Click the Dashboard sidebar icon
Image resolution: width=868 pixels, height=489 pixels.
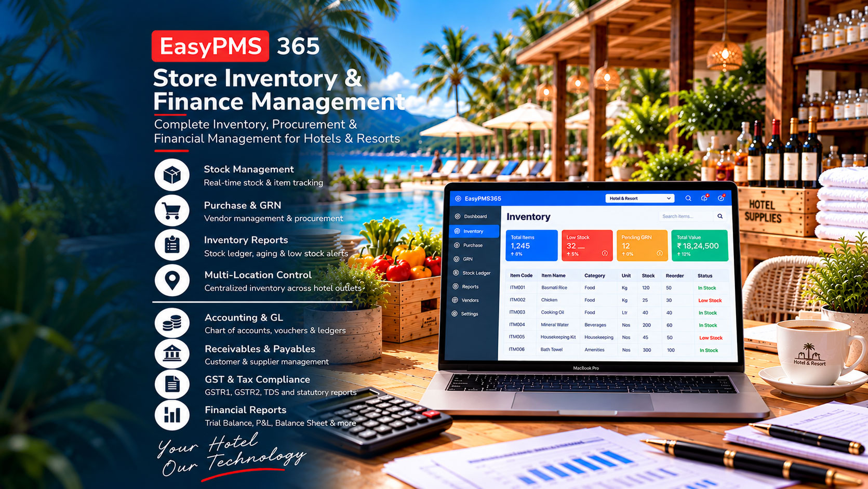(458, 216)
